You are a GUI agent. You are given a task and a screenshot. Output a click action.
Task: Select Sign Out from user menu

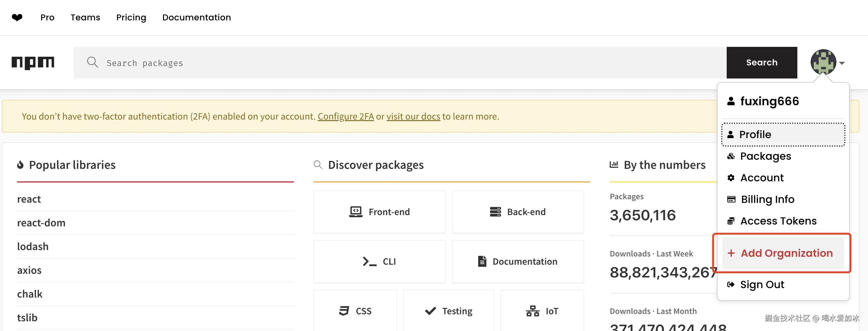tap(762, 284)
